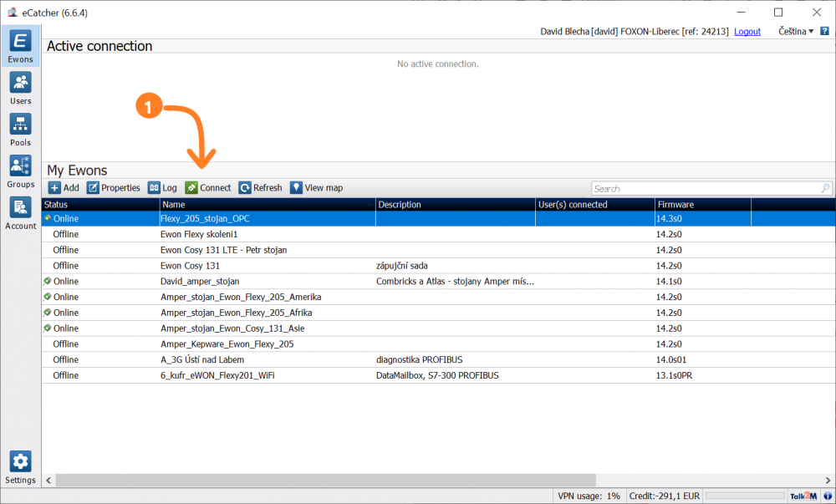This screenshot has height=504, width=836.
Task: Click the Add Ewon toolbar button
Action: click(x=64, y=188)
